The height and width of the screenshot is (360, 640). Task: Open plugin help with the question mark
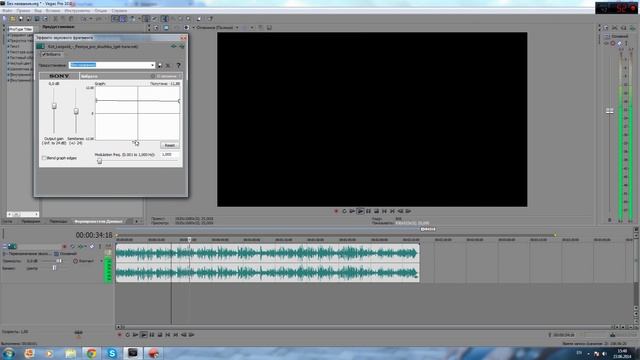pyautogui.click(x=178, y=65)
